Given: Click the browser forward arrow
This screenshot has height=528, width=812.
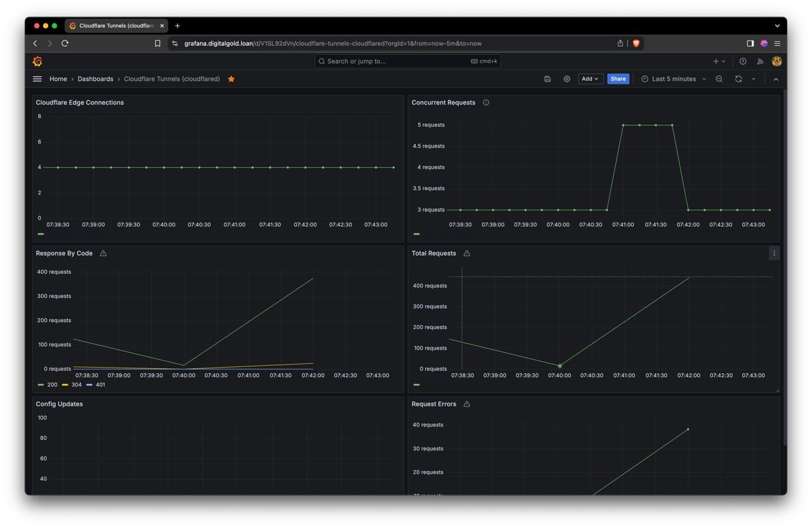Looking at the screenshot, I should (50, 44).
